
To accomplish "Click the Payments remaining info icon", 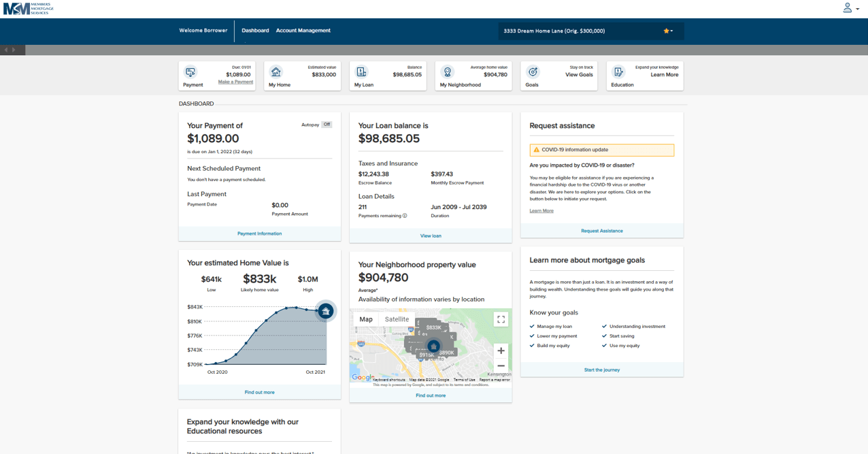I will 405,216.
